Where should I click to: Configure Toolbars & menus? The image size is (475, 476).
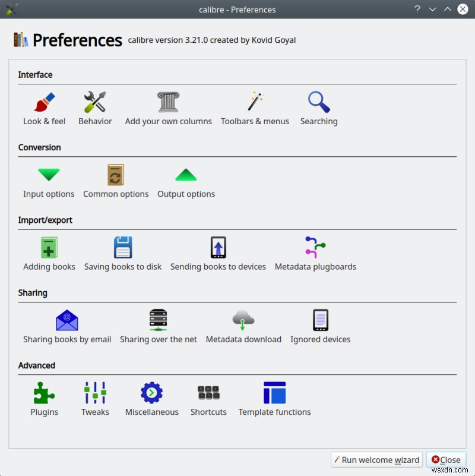coord(255,107)
